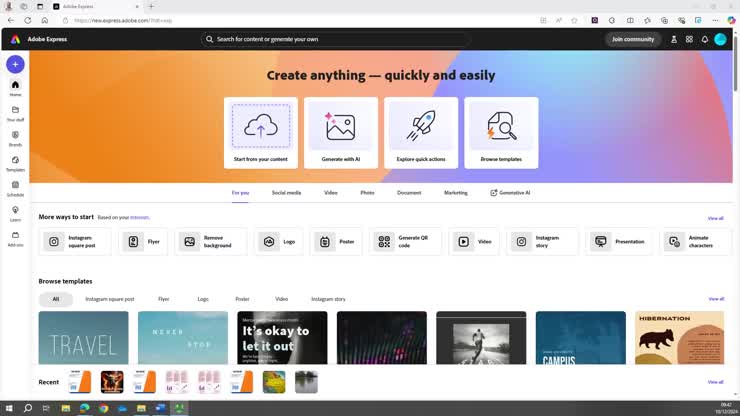Open the recent bull artwork project

tap(112, 382)
